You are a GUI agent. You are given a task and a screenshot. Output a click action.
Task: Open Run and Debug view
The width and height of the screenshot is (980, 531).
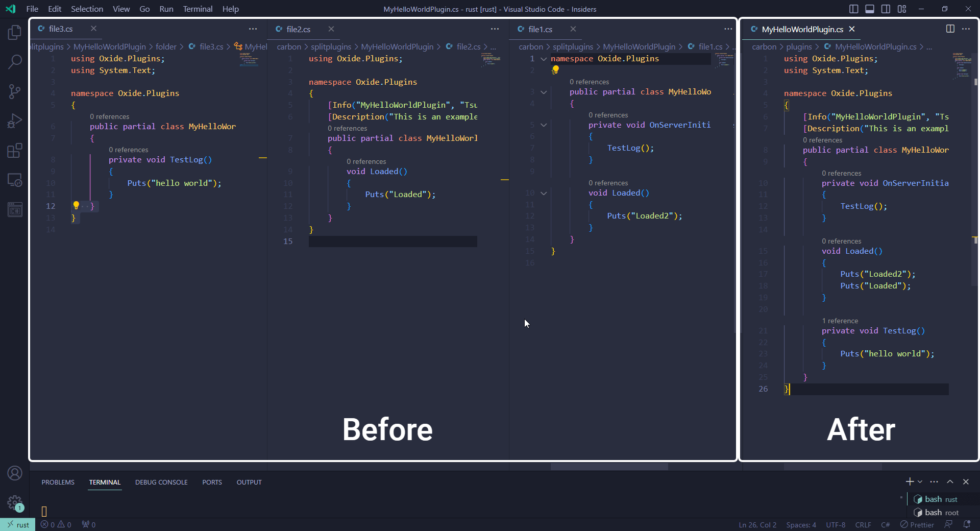(14, 121)
